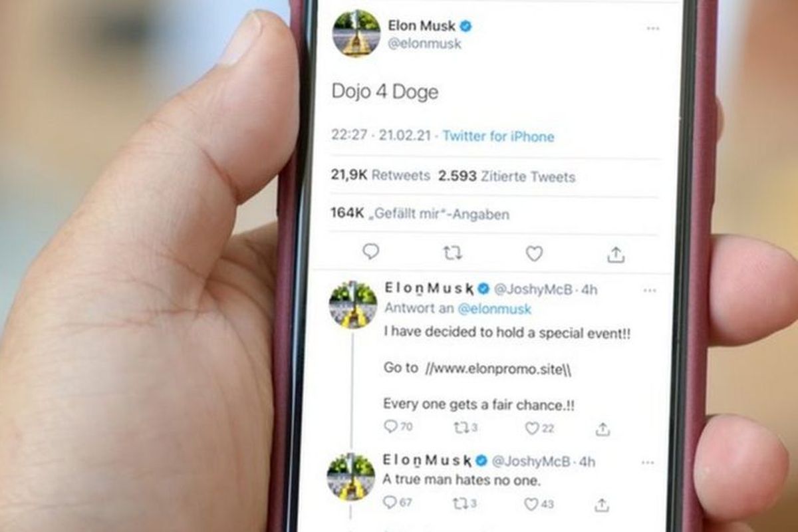Viewport: 798px width, 532px height.
Task: Open three-dot menu on Elon Musk tweet
Action: click(653, 28)
